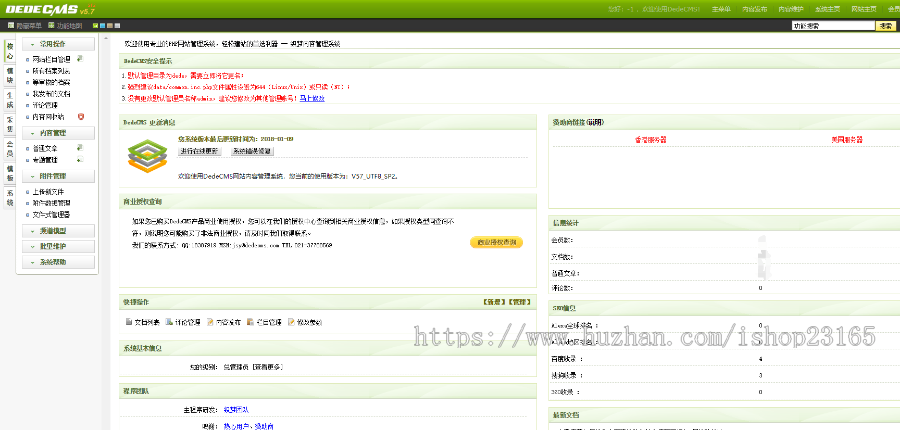The height and width of the screenshot is (430, 900).
Task: Click 【管理】 in the quick operations header
Action: pyautogui.click(x=520, y=301)
